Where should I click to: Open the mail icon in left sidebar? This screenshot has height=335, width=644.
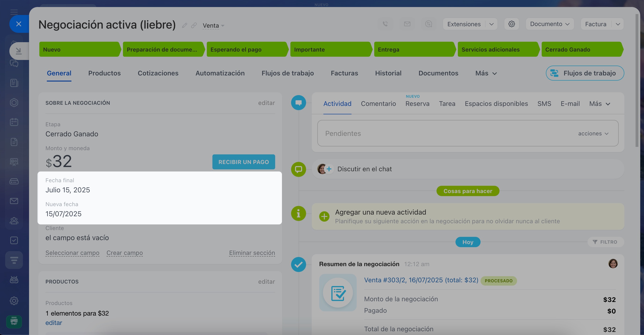(14, 201)
